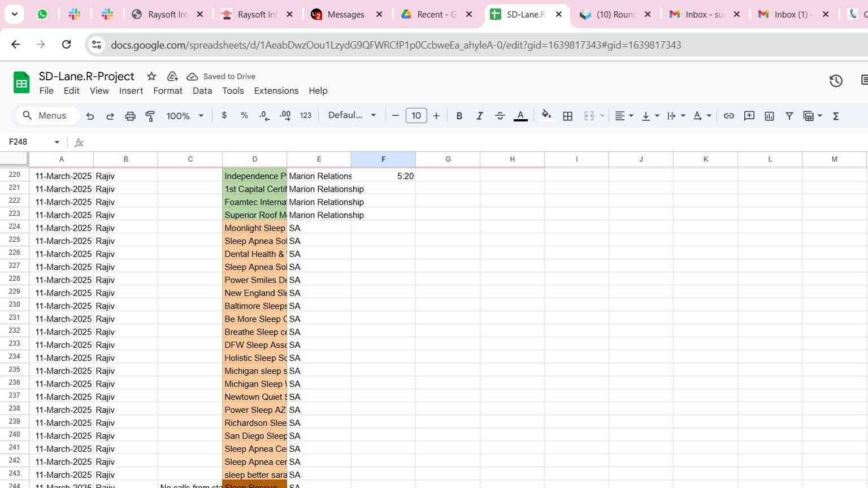Image resolution: width=868 pixels, height=488 pixels.
Task: Open the View menu
Action: pos(99,91)
